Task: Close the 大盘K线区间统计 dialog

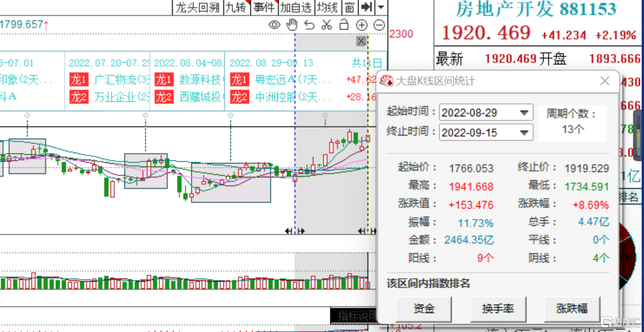Action: tap(605, 81)
